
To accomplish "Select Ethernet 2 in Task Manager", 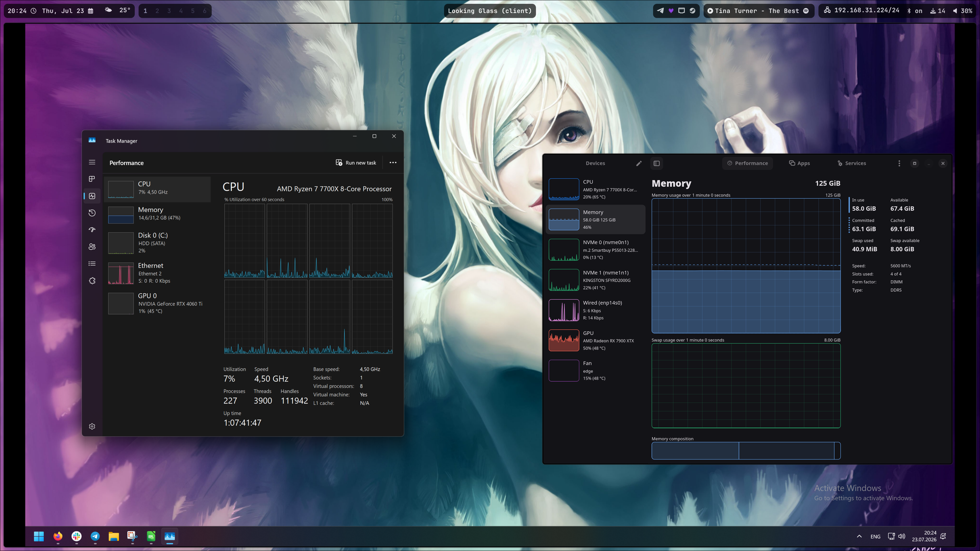I will point(157,273).
